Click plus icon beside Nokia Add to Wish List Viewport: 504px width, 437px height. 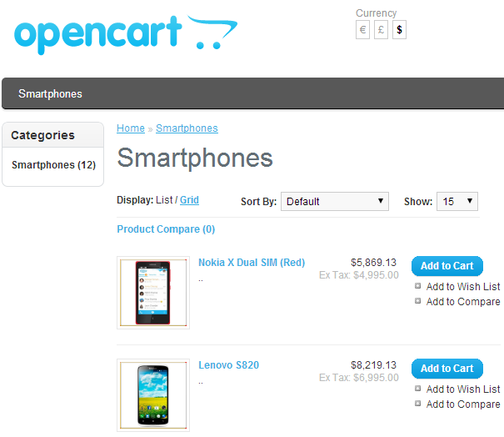click(417, 286)
